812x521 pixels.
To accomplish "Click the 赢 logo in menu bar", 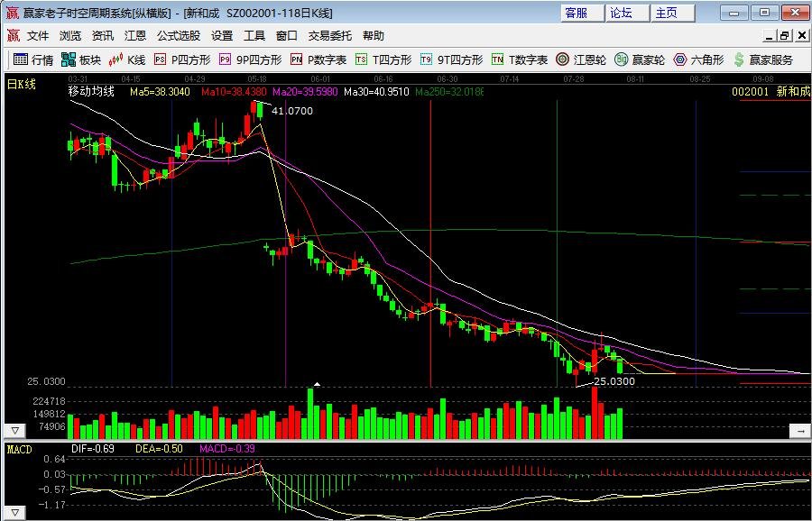I will [x=13, y=36].
